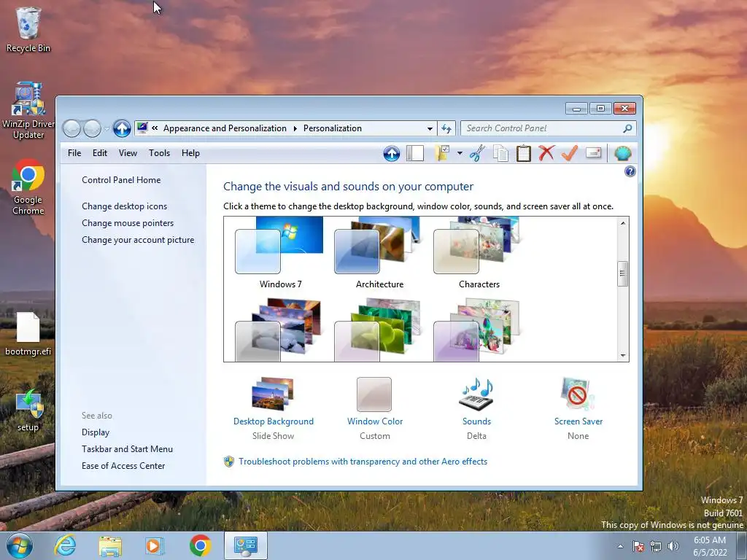747x560 pixels.
Task: Open the Display link under See also
Action: [96, 432]
